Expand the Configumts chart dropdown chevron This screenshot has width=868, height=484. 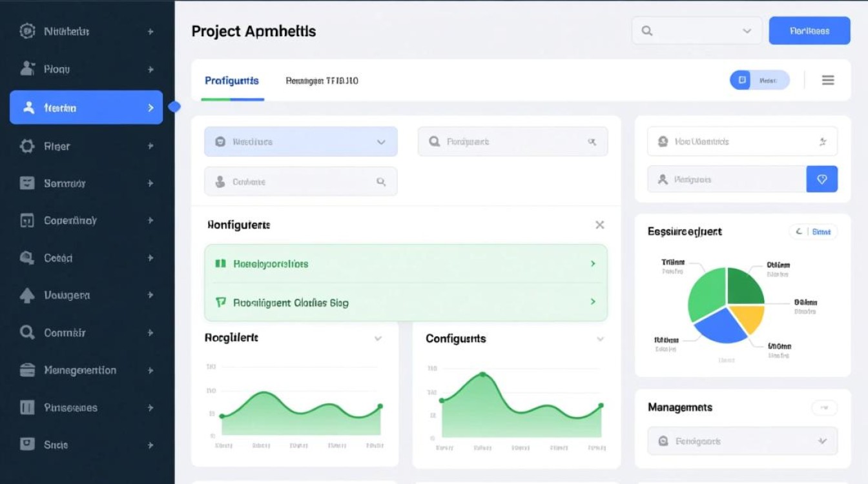(600, 339)
